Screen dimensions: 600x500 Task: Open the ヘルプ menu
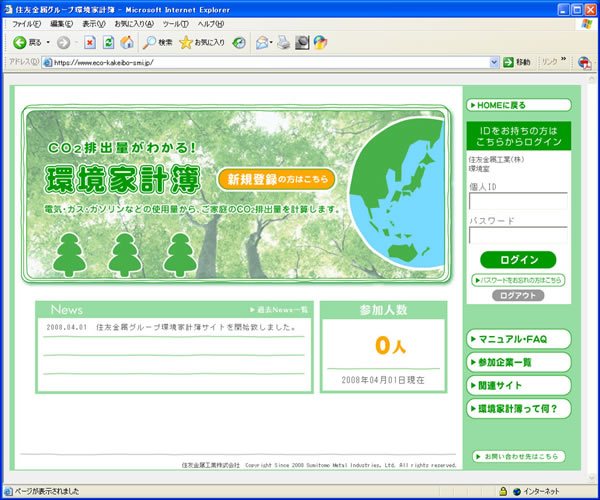point(210,24)
